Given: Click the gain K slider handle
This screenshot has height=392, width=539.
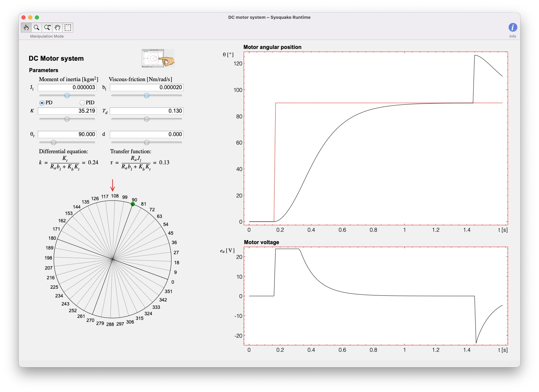Looking at the screenshot, I should [x=67, y=119].
